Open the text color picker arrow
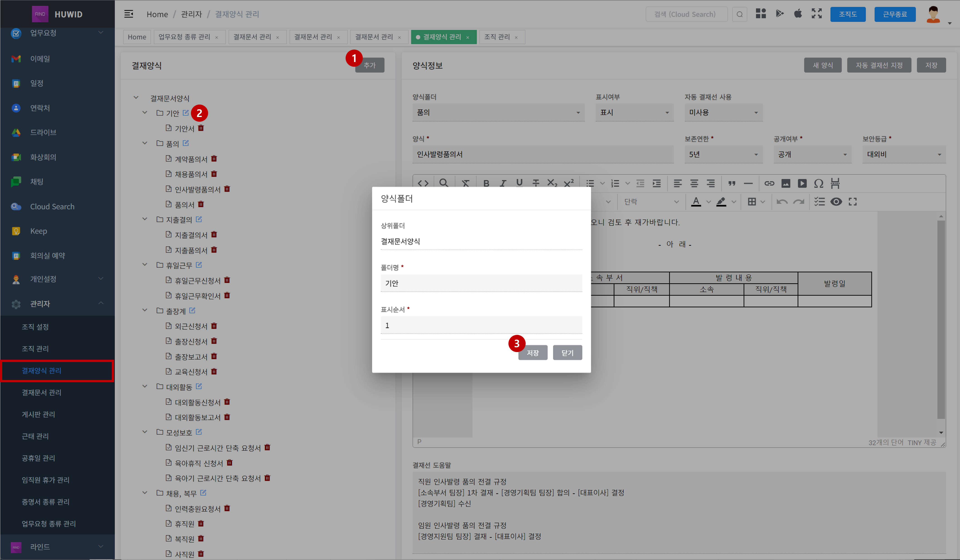The height and width of the screenshot is (560, 960). (709, 202)
